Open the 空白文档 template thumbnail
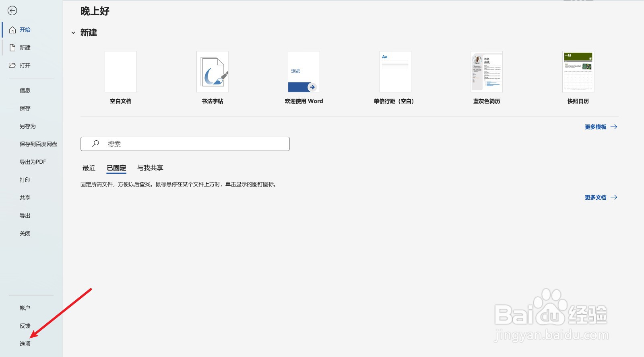The image size is (644, 357). [x=121, y=72]
